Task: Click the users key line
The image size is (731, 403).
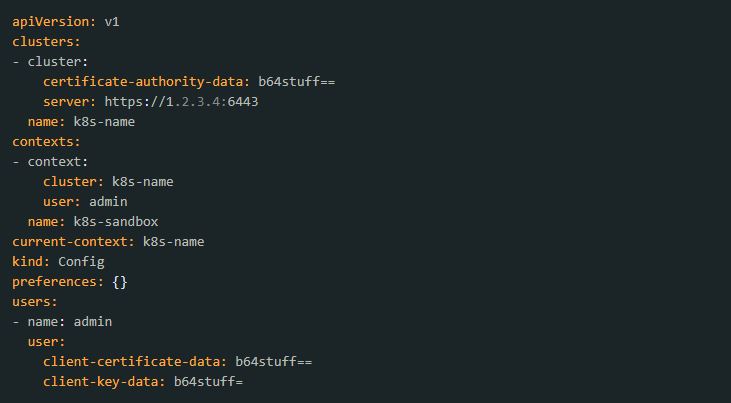Action: click(x=34, y=302)
